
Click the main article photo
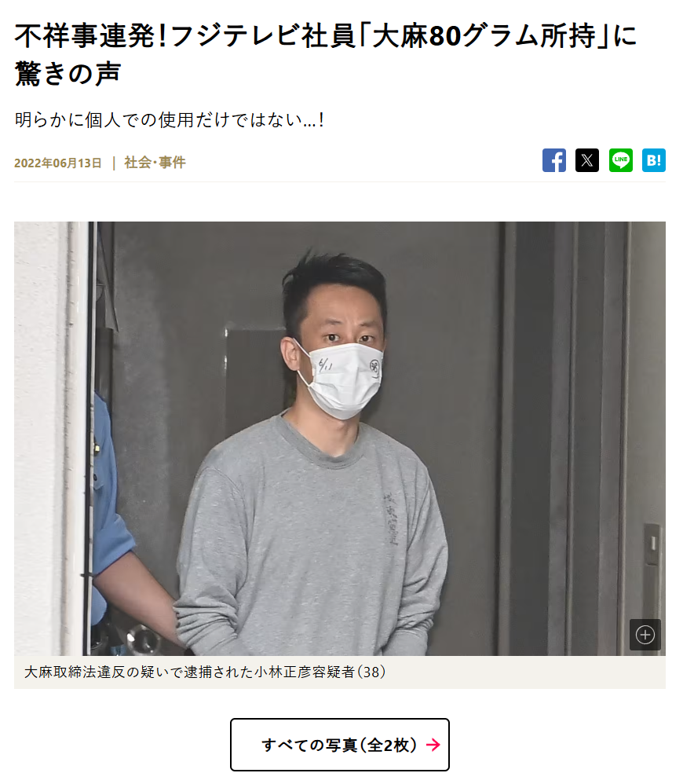click(340, 438)
